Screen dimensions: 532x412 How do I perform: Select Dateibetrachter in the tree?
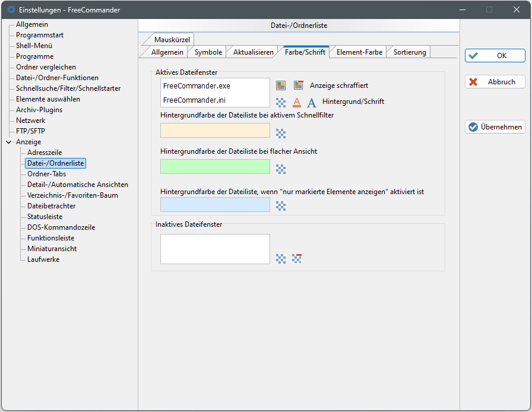click(51, 206)
